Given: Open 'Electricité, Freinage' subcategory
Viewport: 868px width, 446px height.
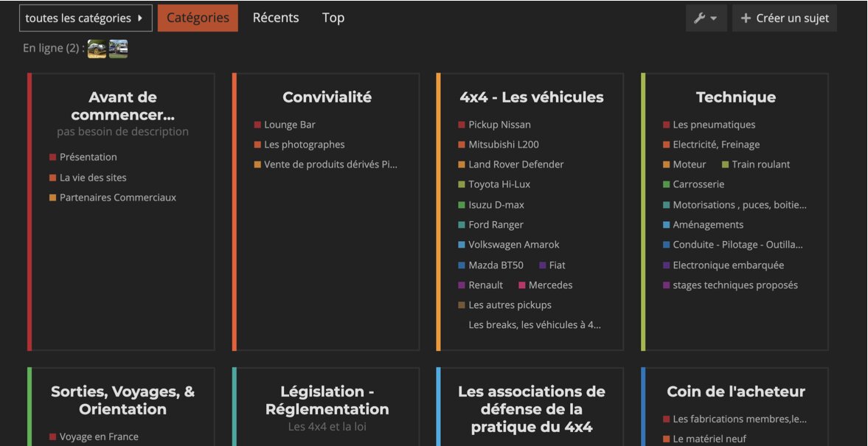Looking at the screenshot, I should pos(712,145).
